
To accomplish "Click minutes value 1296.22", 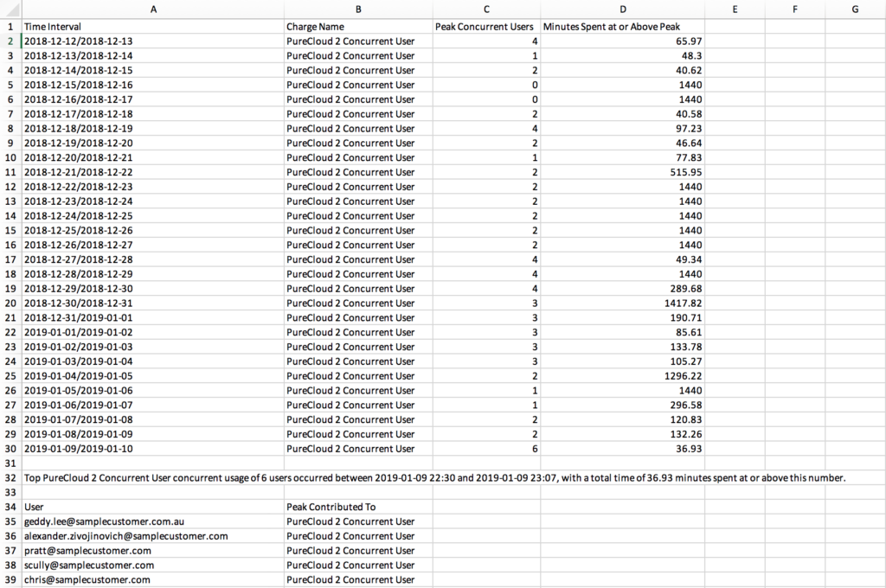I will [623, 376].
